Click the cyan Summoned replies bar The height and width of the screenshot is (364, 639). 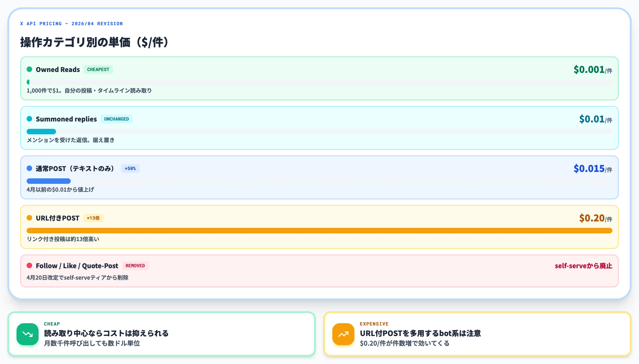(41, 132)
